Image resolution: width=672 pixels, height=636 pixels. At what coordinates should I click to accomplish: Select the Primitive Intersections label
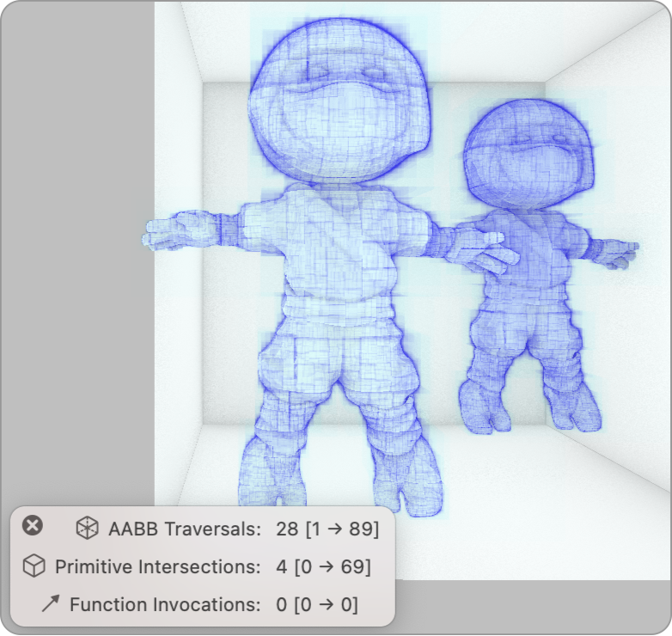click(x=157, y=566)
